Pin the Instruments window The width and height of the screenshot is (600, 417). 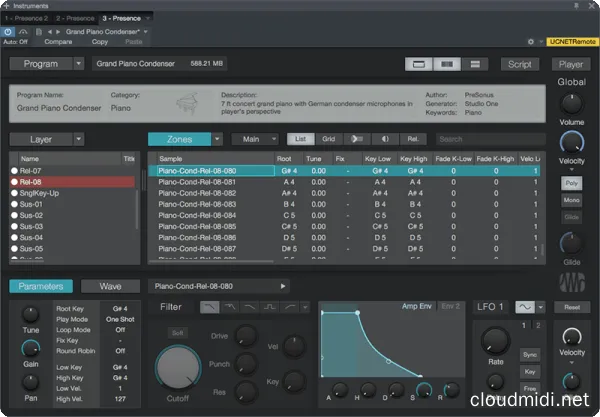pyautogui.click(x=577, y=6)
